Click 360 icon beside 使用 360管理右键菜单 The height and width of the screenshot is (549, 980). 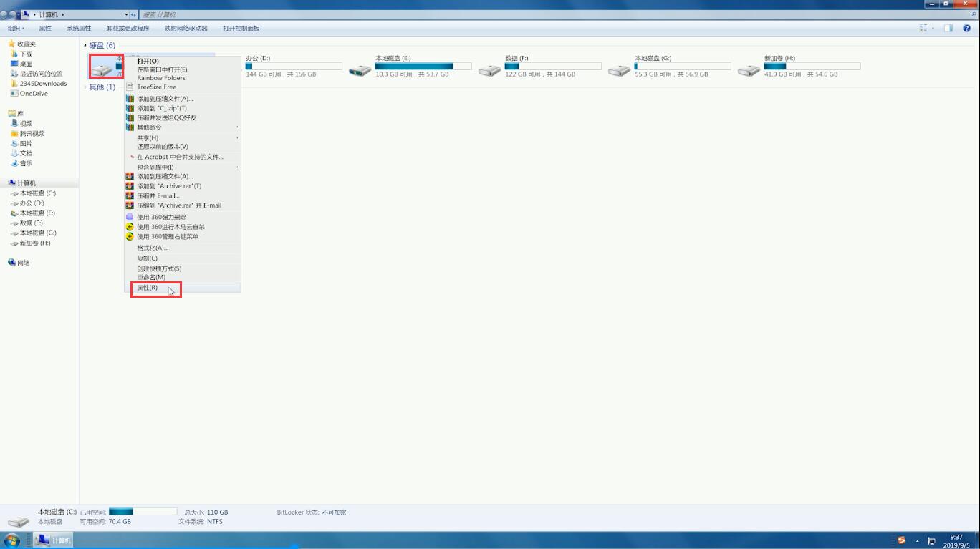coord(130,236)
